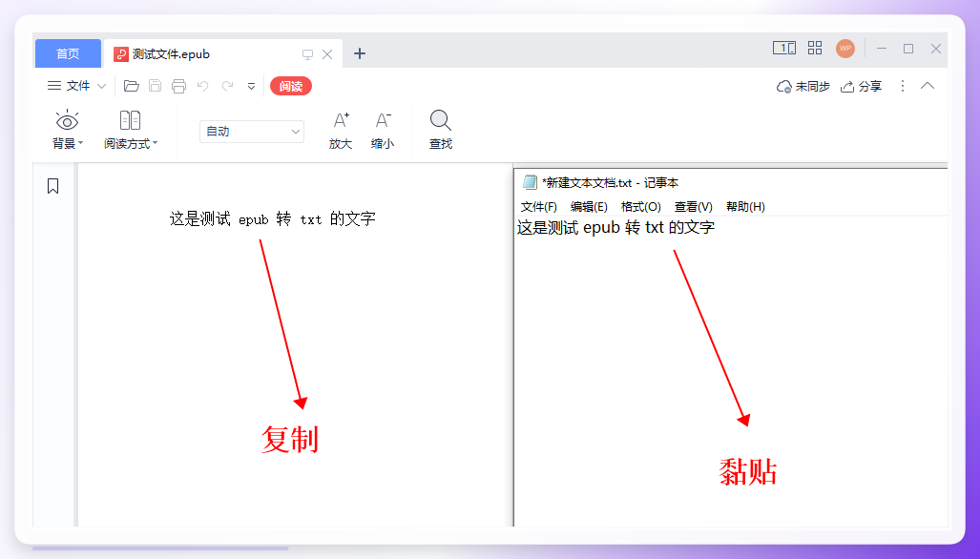The height and width of the screenshot is (559, 980).
Task: Open the 背景 eye background dropdown
Action: point(67,130)
